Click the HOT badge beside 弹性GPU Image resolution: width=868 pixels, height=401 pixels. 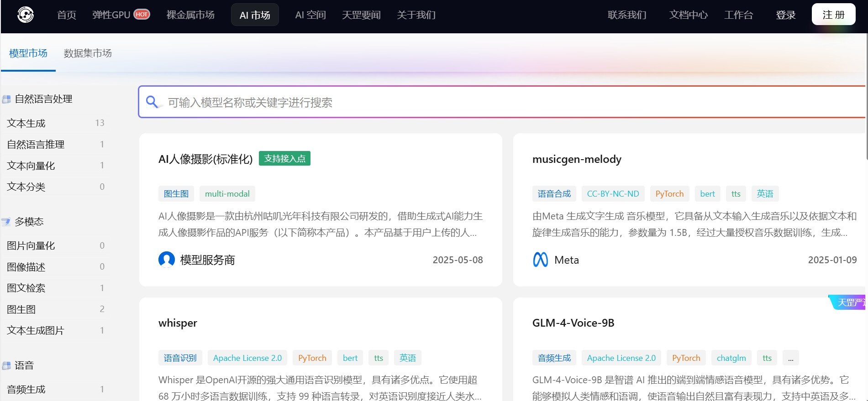click(142, 15)
